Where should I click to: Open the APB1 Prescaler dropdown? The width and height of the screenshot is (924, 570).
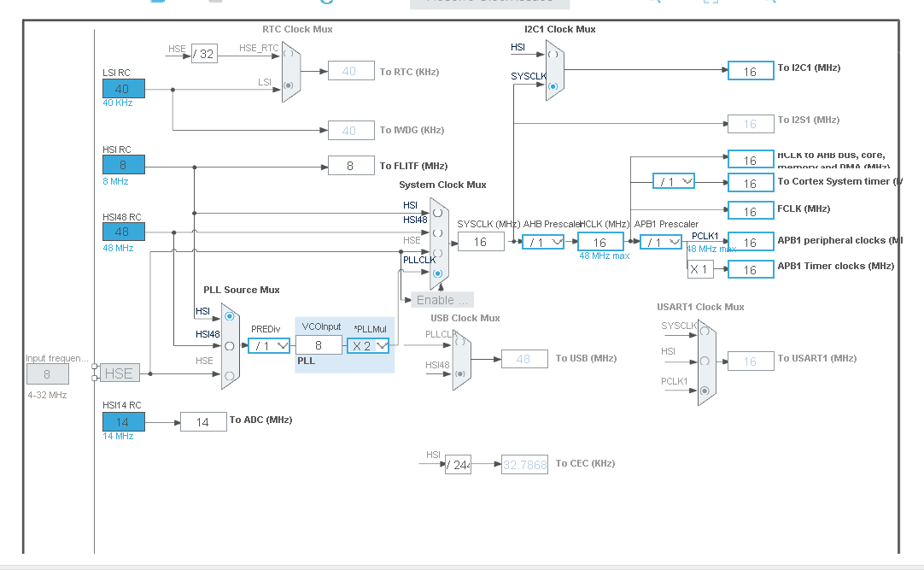click(x=661, y=242)
